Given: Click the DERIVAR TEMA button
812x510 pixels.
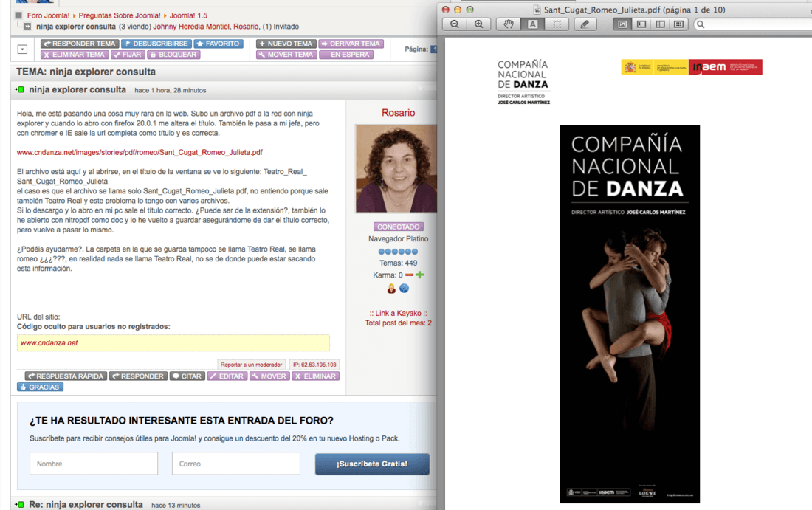Looking at the screenshot, I should (x=351, y=44).
